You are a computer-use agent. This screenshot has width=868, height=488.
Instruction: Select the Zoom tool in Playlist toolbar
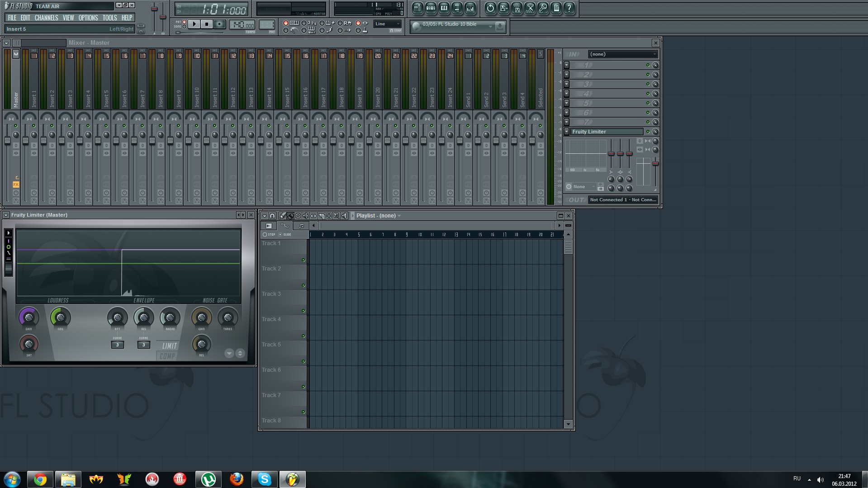[337, 216]
